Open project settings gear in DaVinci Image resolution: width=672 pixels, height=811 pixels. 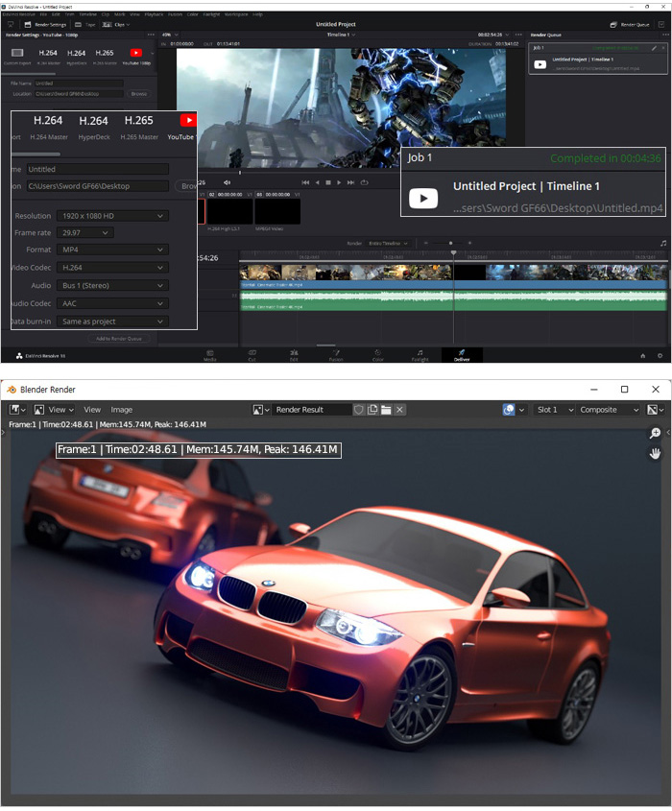660,356
